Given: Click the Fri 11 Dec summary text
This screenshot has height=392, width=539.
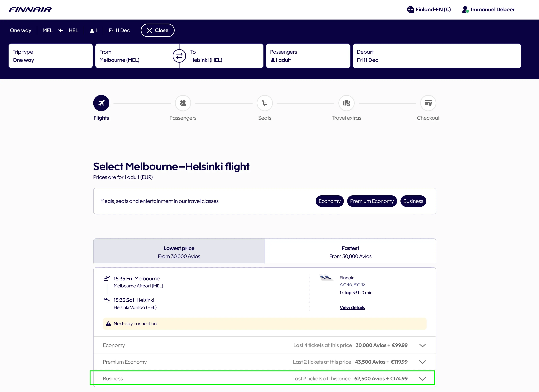Looking at the screenshot, I should click(119, 30).
